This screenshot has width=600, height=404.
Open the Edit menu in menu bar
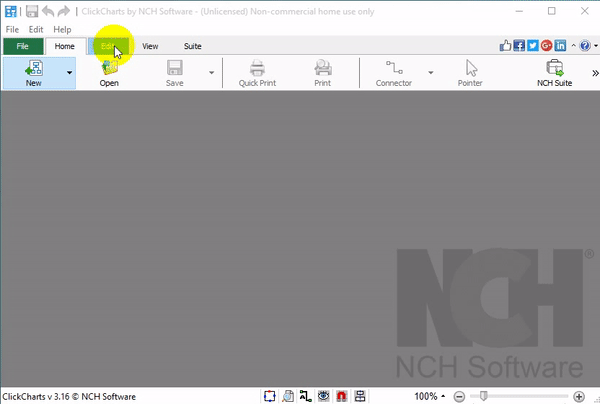pos(36,29)
